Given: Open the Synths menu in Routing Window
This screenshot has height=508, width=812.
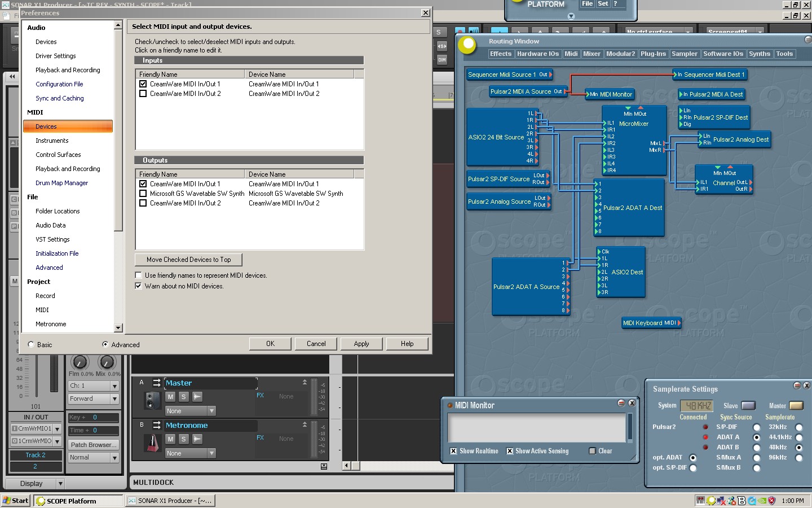Looking at the screenshot, I should 760,54.
